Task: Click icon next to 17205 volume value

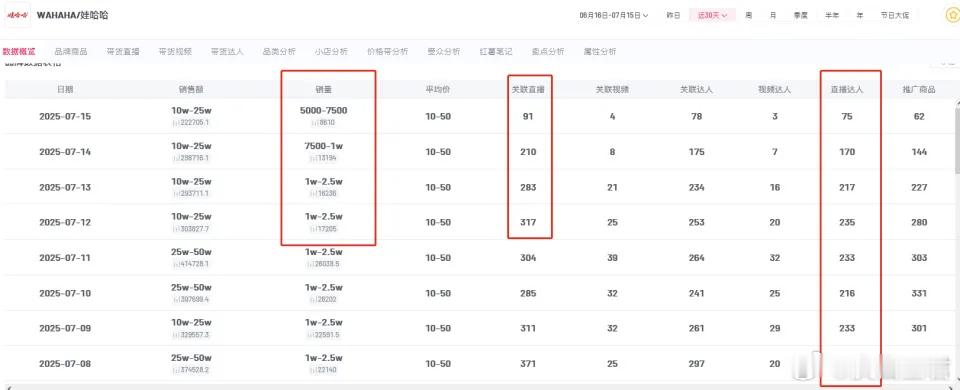Action: tap(312, 229)
